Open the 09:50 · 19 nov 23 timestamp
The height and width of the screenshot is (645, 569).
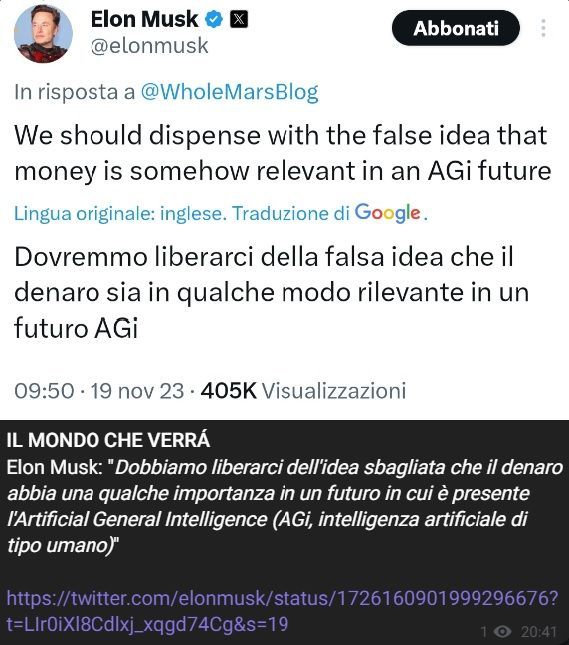click(x=99, y=390)
